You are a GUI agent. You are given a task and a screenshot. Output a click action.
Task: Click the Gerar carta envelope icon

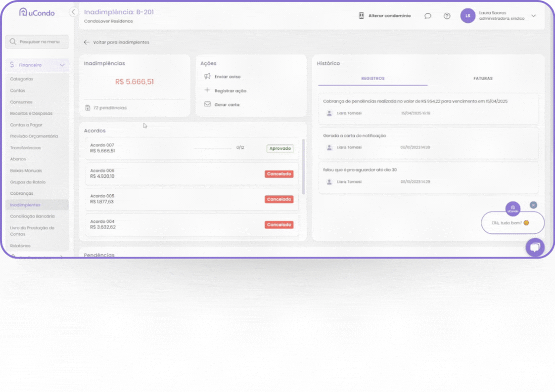pos(207,104)
